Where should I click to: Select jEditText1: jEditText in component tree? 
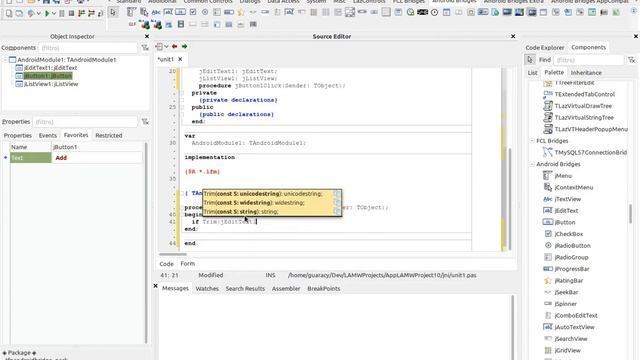click(50, 68)
